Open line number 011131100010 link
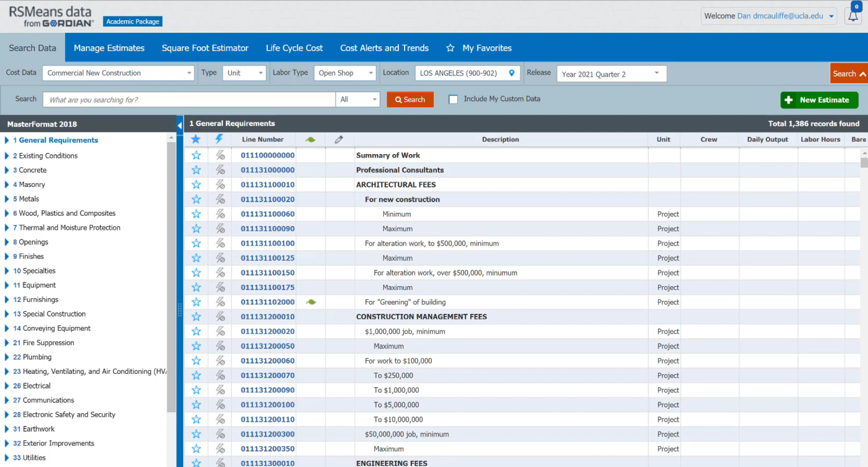Image resolution: width=868 pixels, height=467 pixels. tap(267, 185)
